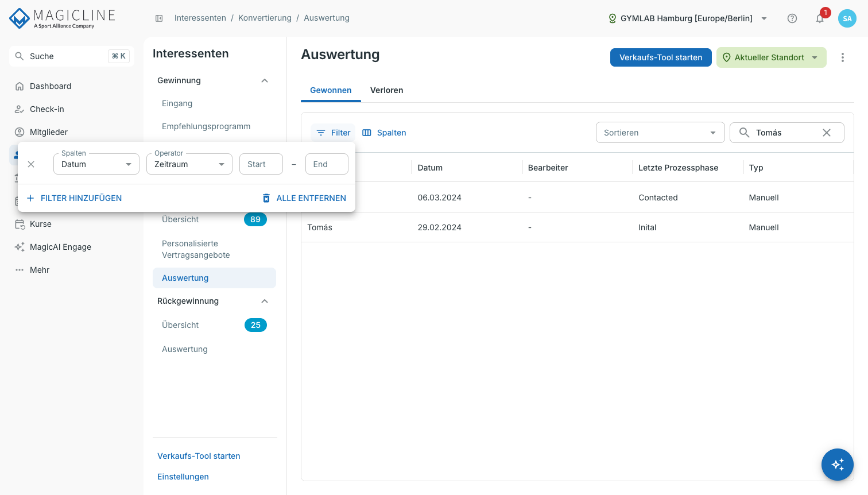Image resolution: width=868 pixels, height=495 pixels.
Task: Click ALLE ENTFERNEN
Action: point(304,198)
